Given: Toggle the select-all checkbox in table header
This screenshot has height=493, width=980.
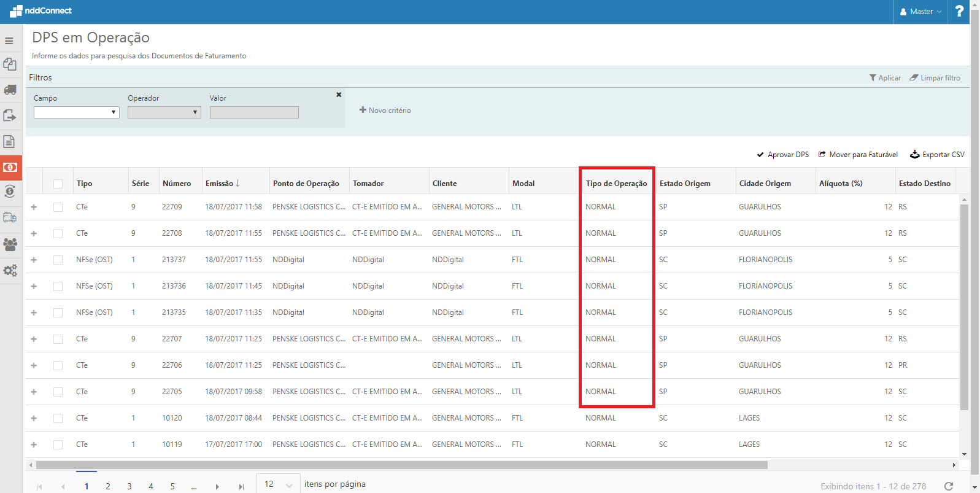Looking at the screenshot, I should 58,184.
